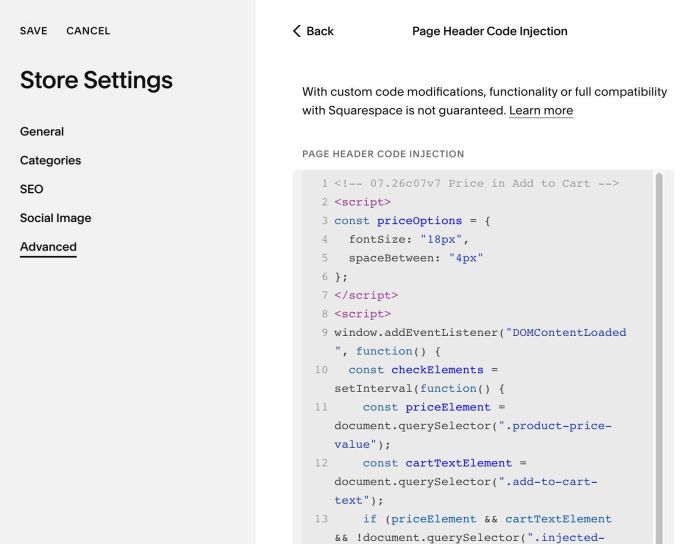Screen dimensions: 700x544
Task: Go back using the Back chevron
Action: 297,31
